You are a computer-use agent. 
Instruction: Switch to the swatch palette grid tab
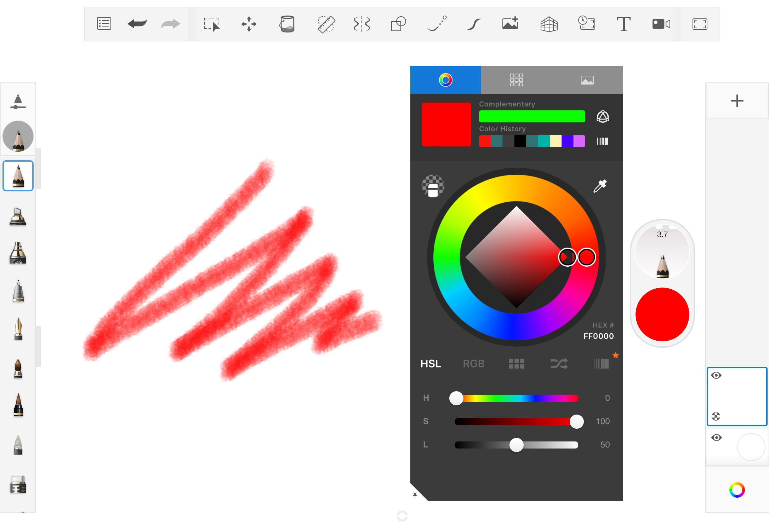pos(516,80)
